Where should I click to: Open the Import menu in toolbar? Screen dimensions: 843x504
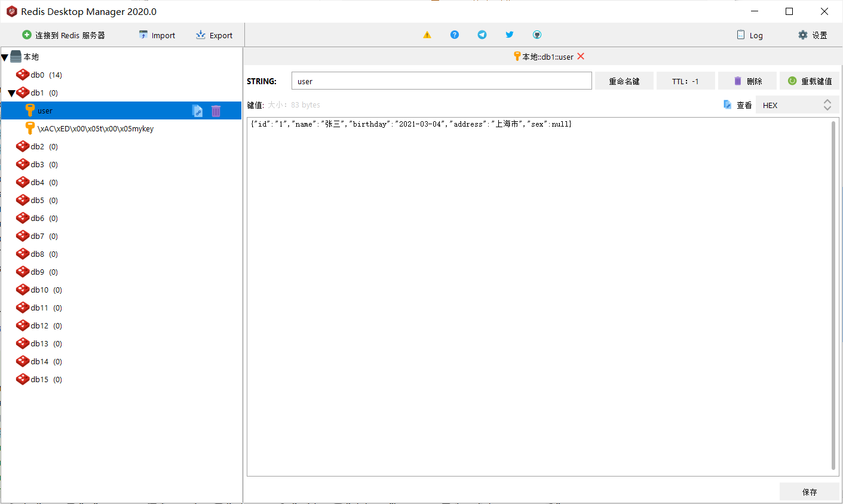point(157,35)
